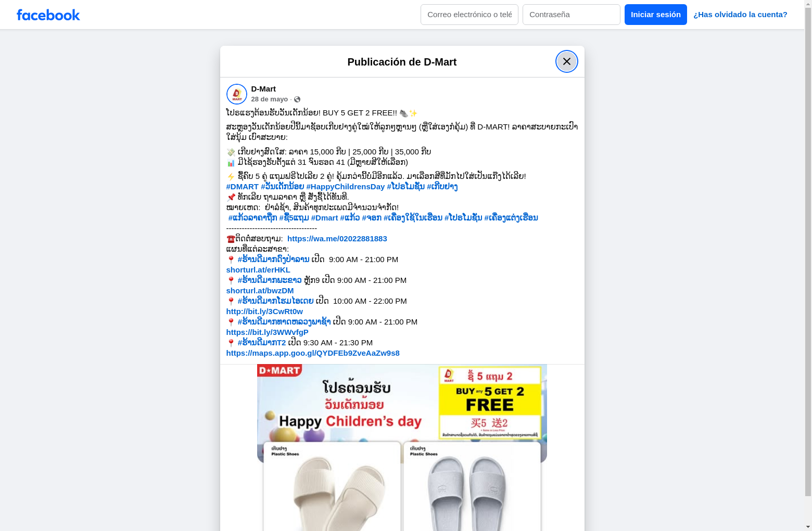Open the D-Mart page name link
The height and width of the screenshot is (531, 812).
263,89
